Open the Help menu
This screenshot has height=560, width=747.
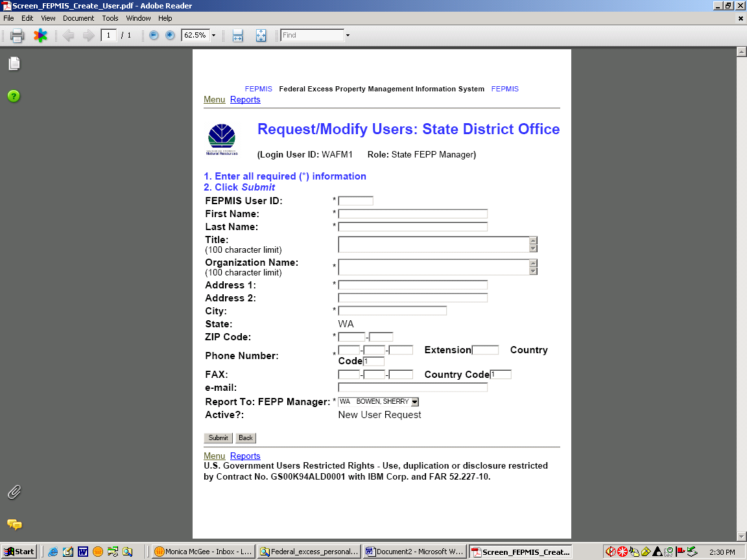point(165,18)
